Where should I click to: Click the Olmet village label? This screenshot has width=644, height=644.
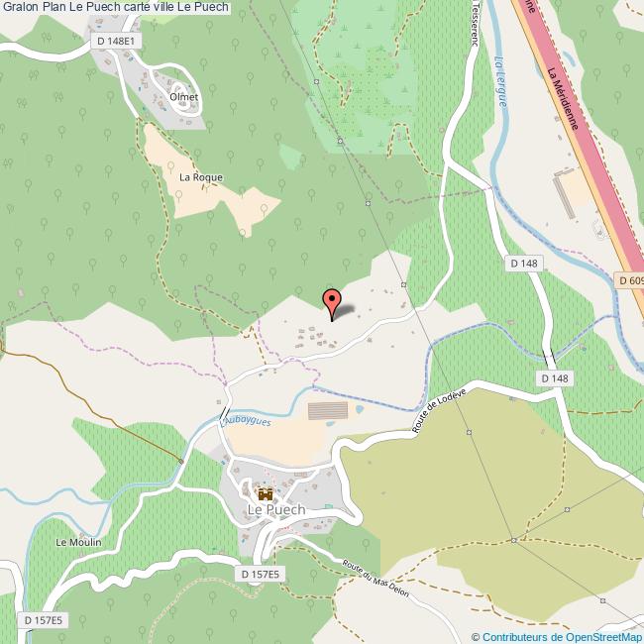tap(183, 97)
